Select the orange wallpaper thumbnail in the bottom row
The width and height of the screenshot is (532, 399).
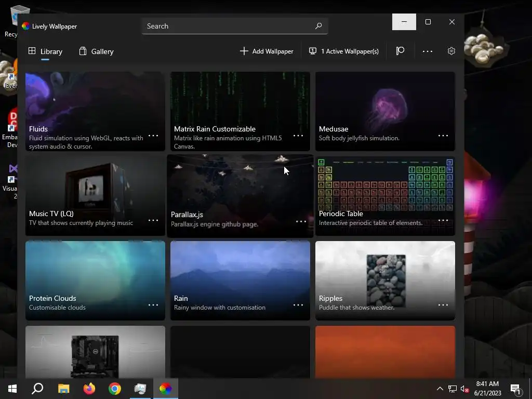coord(385,352)
